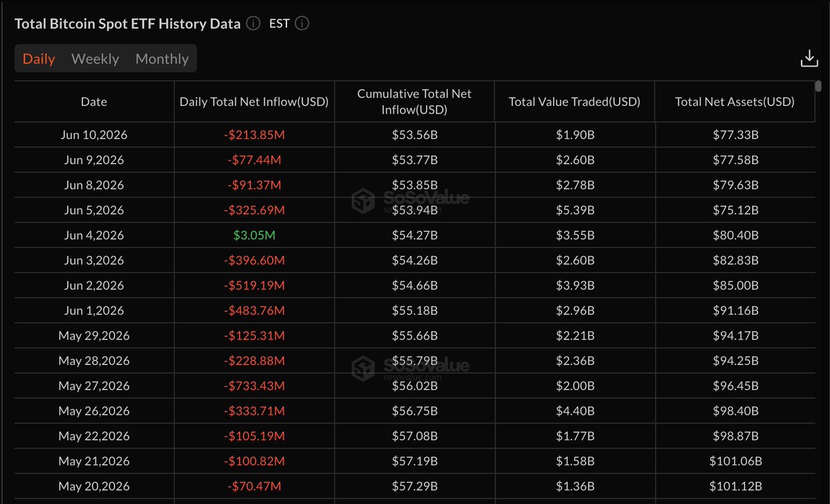The height and width of the screenshot is (504, 830).
Task: Click the $53.56B cumulative inflow cell
Action: tap(414, 135)
